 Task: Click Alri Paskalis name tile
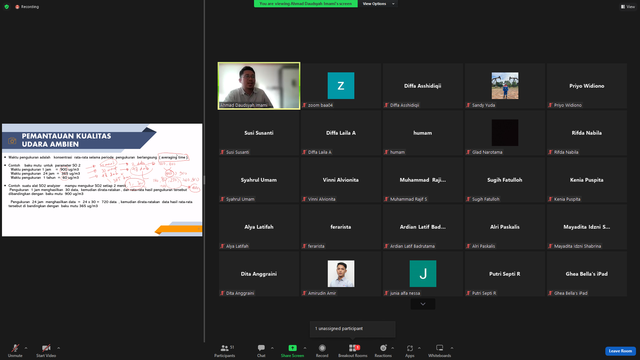point(505,227)
